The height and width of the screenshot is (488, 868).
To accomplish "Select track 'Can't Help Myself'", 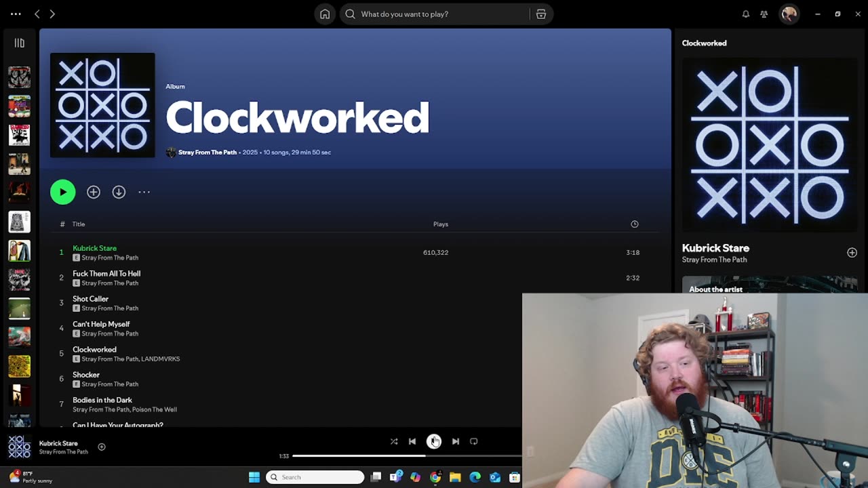I will [x=101, y=324].
